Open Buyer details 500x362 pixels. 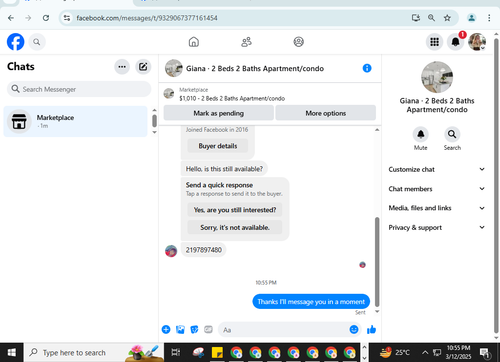pyautogui.click(x=218, y=146)
